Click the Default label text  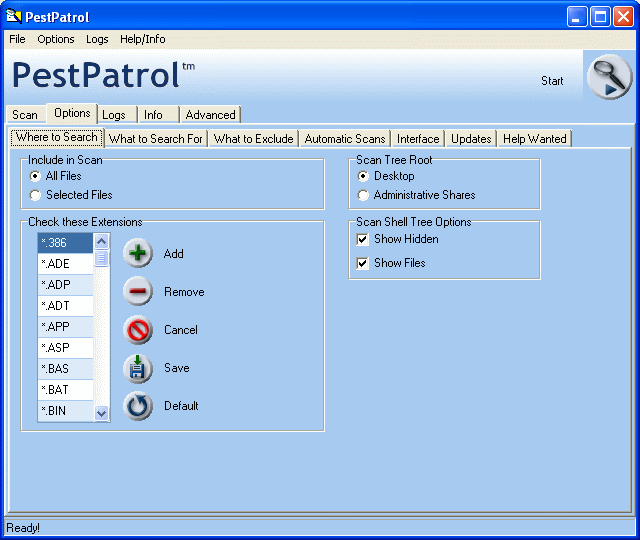[181, 406]
